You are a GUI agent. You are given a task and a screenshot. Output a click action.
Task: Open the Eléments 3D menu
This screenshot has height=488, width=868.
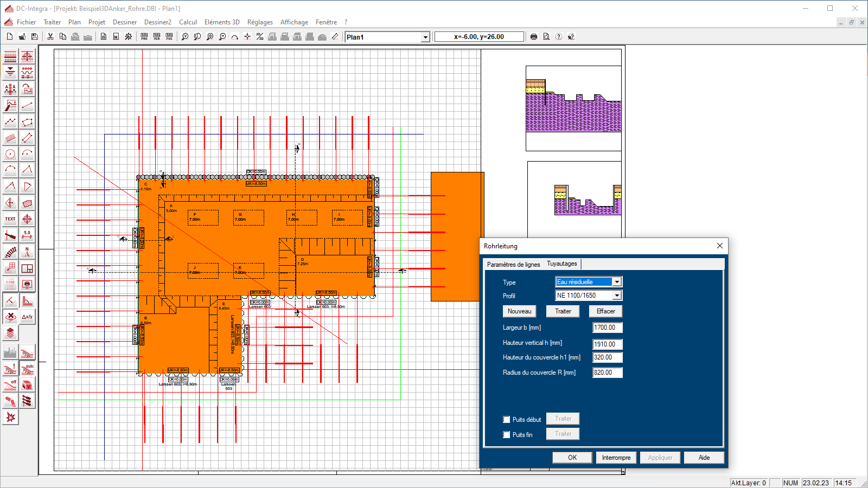click(222, 22)
